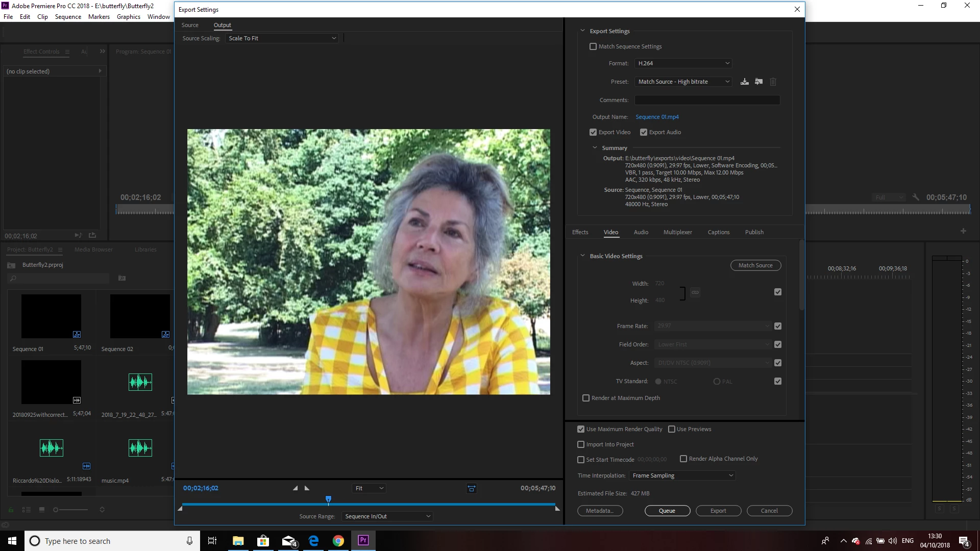The width and height of the screenshot is (980, 551).
Task: Open the Source Scaling dropdown
Action: (x=282, y=38)
